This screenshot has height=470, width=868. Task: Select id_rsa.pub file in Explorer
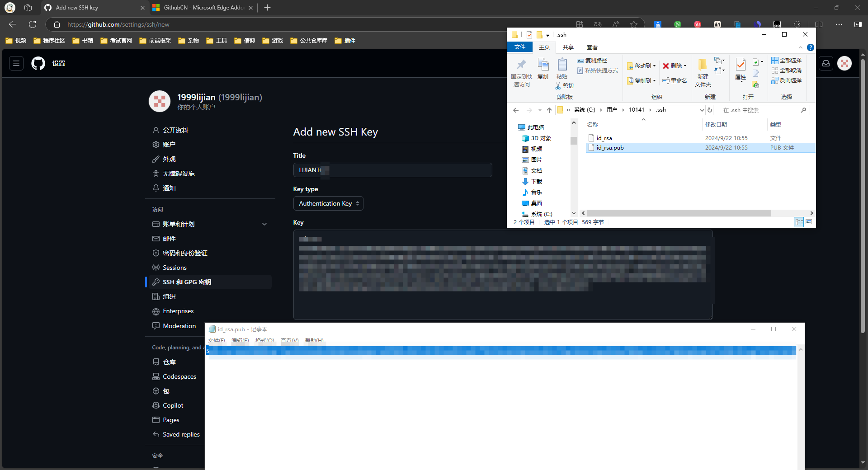[700, 147]
